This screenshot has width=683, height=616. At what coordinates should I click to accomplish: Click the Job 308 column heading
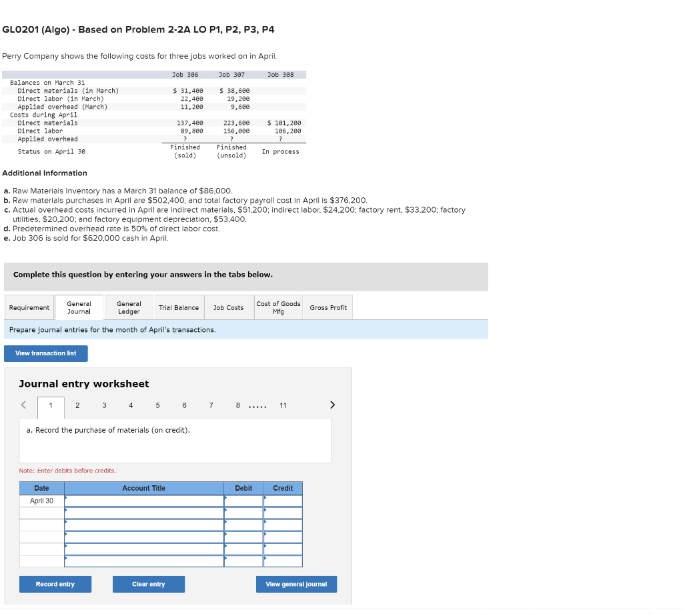coord(281,75)
